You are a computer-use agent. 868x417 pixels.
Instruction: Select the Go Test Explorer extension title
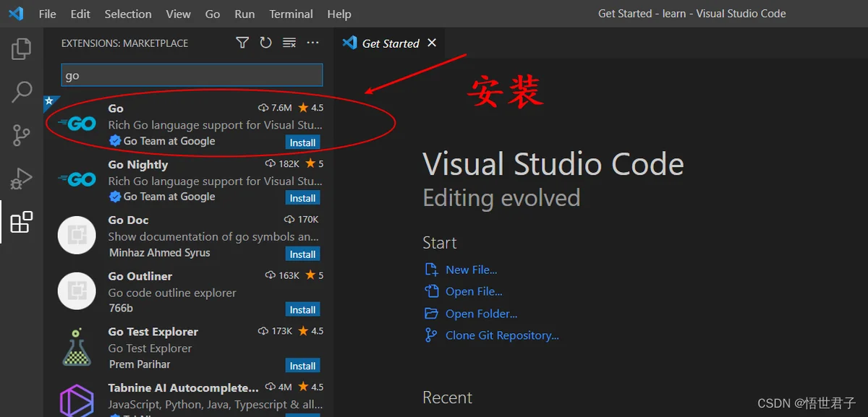[x=153, y=332]
